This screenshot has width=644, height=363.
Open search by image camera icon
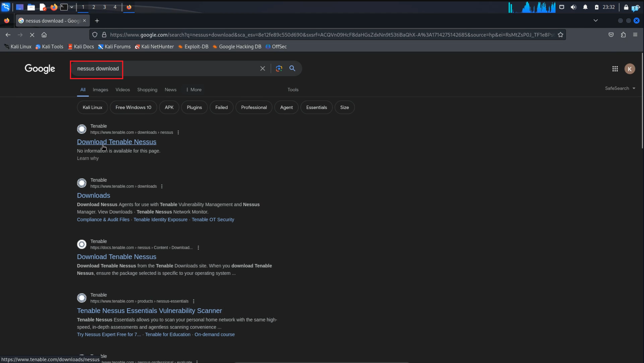coord(279,68)
